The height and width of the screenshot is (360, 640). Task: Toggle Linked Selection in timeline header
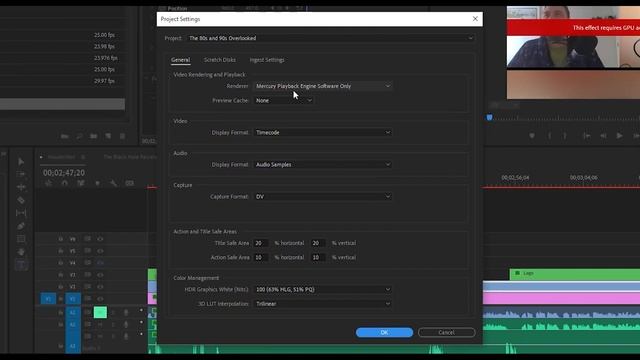point(81,183)
